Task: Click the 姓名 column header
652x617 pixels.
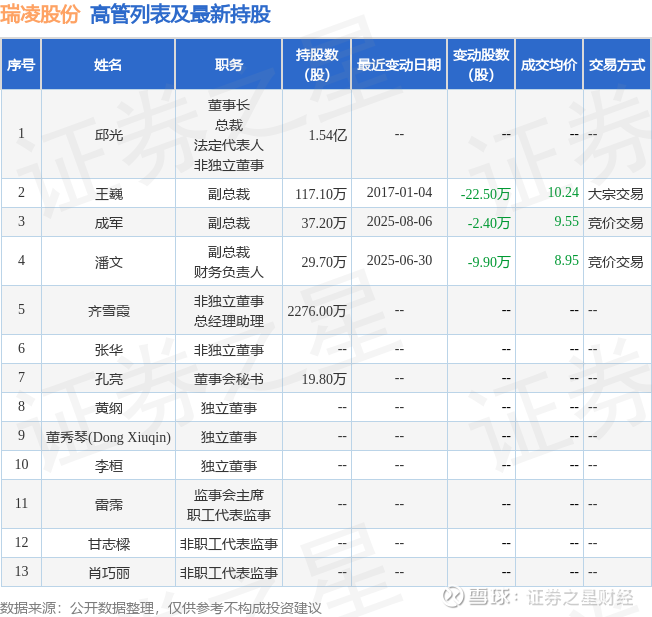Action: pyautogui.click(x=108, y=64)
